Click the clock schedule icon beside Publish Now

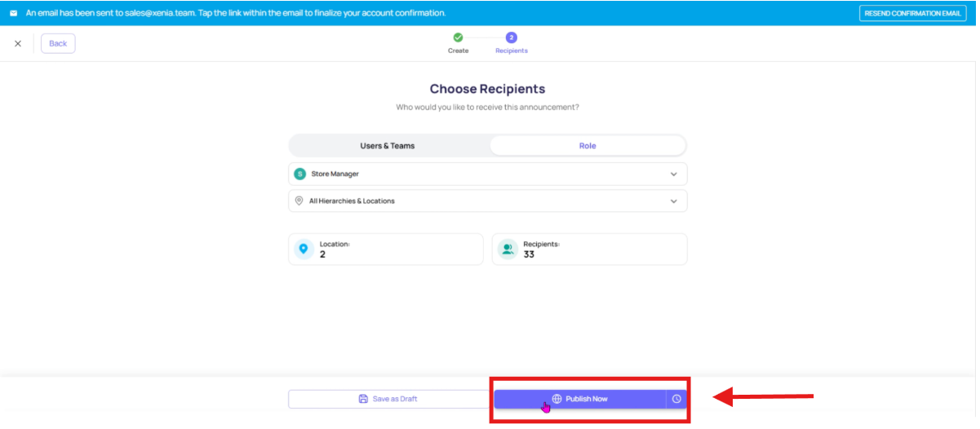pyautogui.click(x=676, y=399)
